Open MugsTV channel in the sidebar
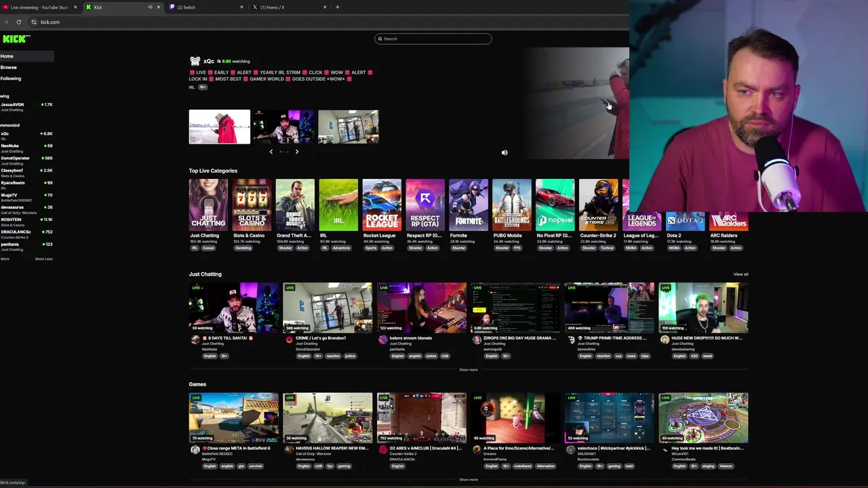This screenshot has height=488, width=868. point(27,197)
